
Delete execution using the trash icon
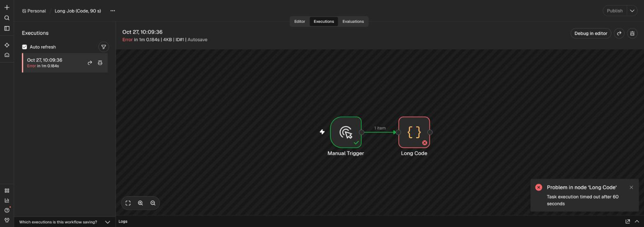[632, 33]
